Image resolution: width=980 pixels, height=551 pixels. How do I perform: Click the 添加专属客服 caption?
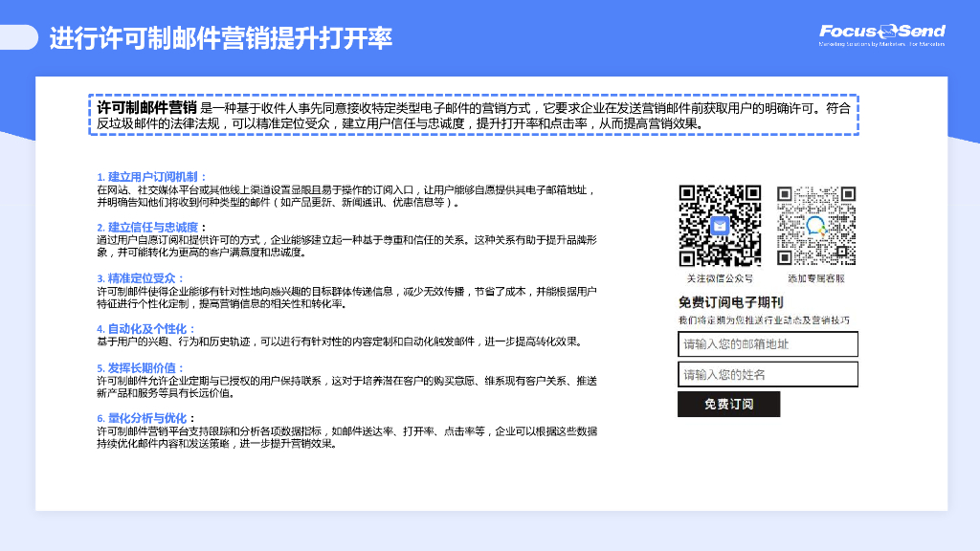click(x=815, y=278)
